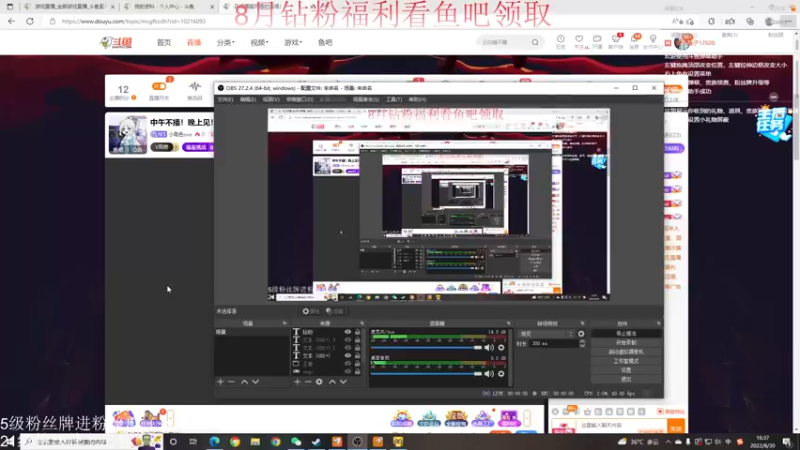The image size is (800, 450).
Task: Adjust the microphone volume slider
Action: (427, 347)
